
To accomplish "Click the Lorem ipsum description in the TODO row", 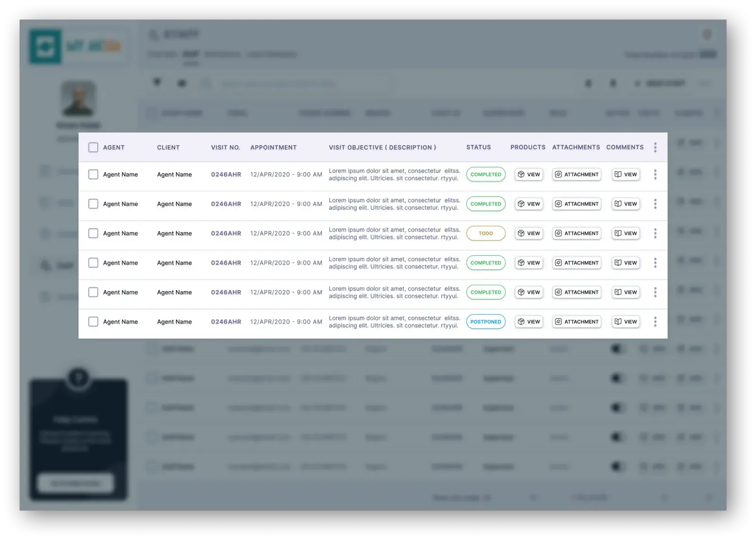I will (395, 233).
